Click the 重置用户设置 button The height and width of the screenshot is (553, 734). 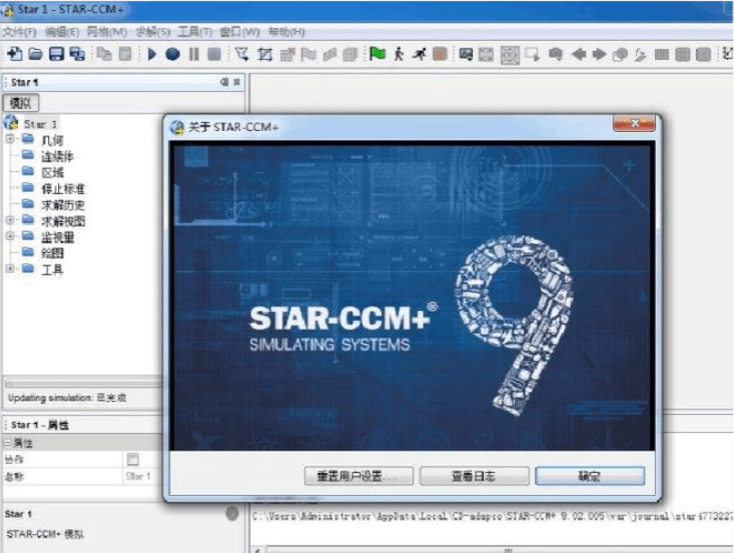[359, 476]
